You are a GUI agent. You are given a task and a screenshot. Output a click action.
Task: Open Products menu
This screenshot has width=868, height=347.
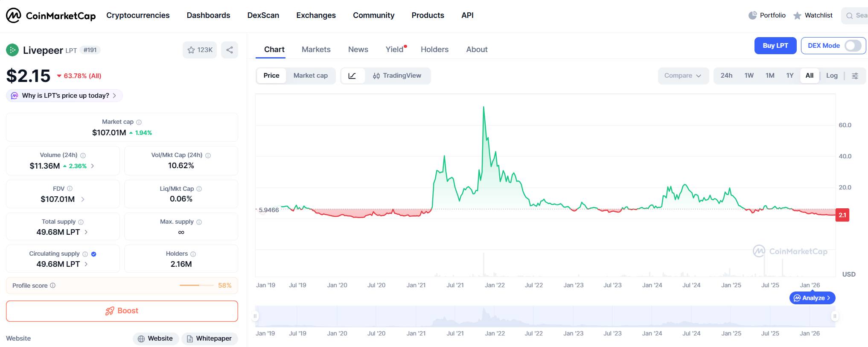tap(428, 15)
